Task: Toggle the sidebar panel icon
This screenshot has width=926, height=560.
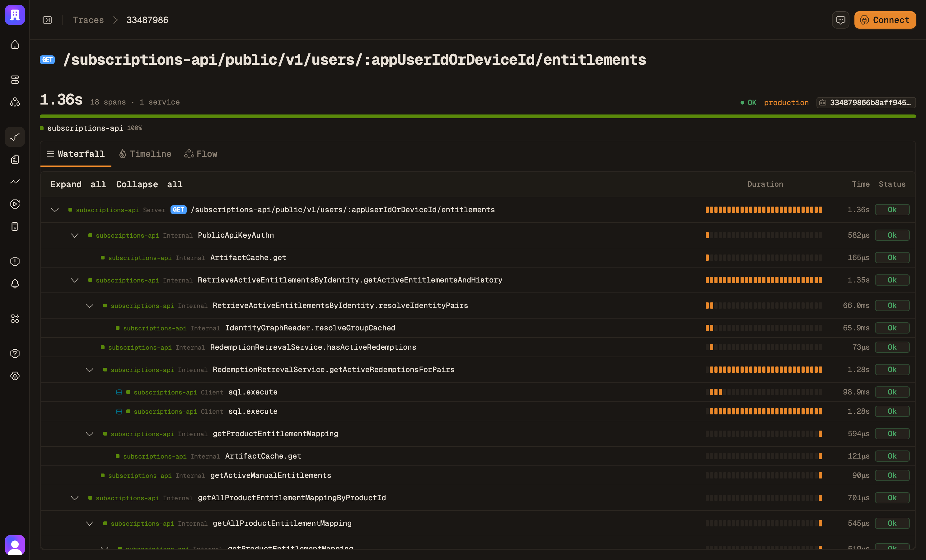Action: point(47,20)
